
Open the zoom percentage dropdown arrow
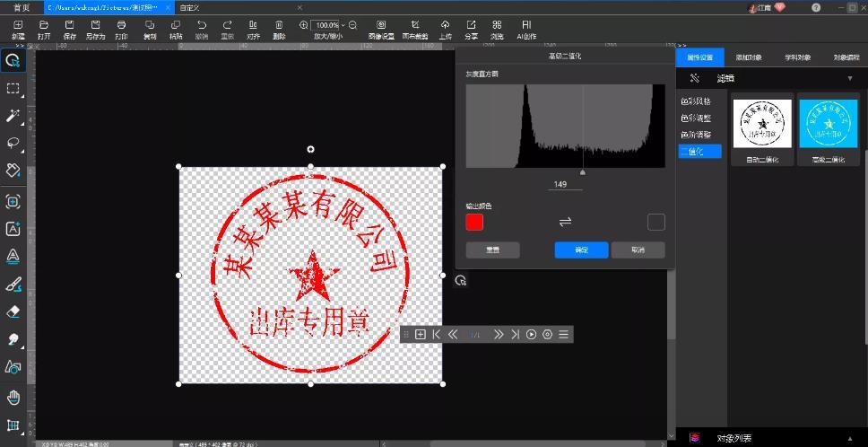343,25
